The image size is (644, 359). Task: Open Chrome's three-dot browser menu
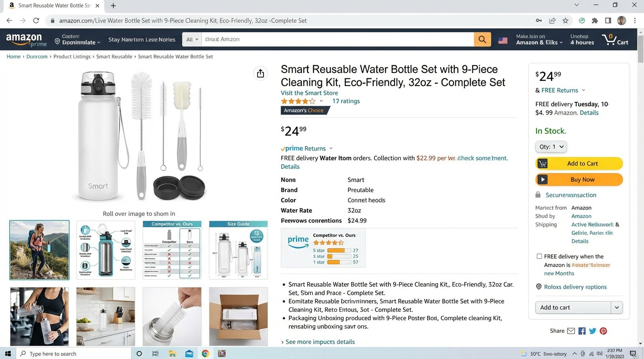pyautogui.click(x=635, y=20)
